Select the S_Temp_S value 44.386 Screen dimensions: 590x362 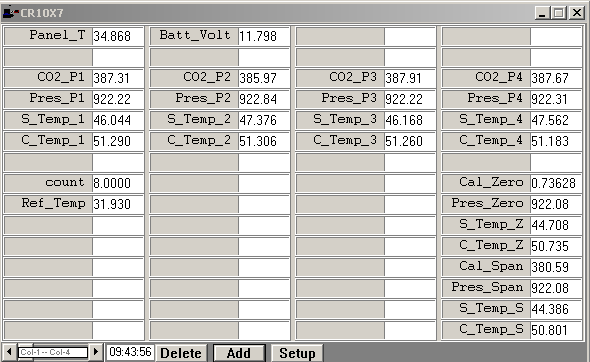(x=556, y=310)
